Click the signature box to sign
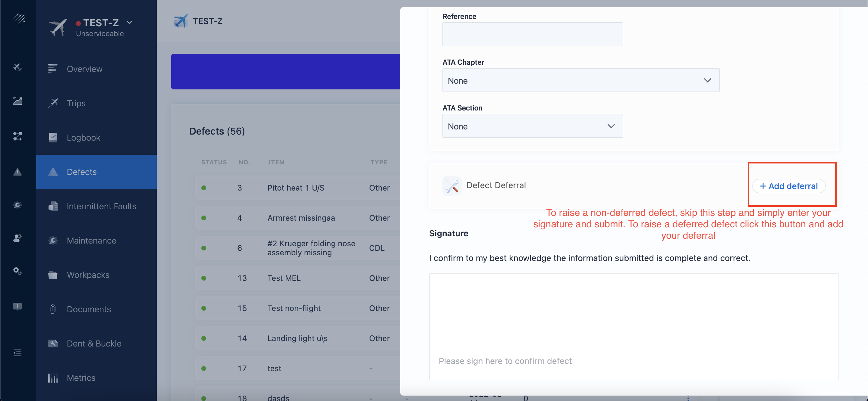The height and width of the screenshot is (401, 868). tap(634, 326)
